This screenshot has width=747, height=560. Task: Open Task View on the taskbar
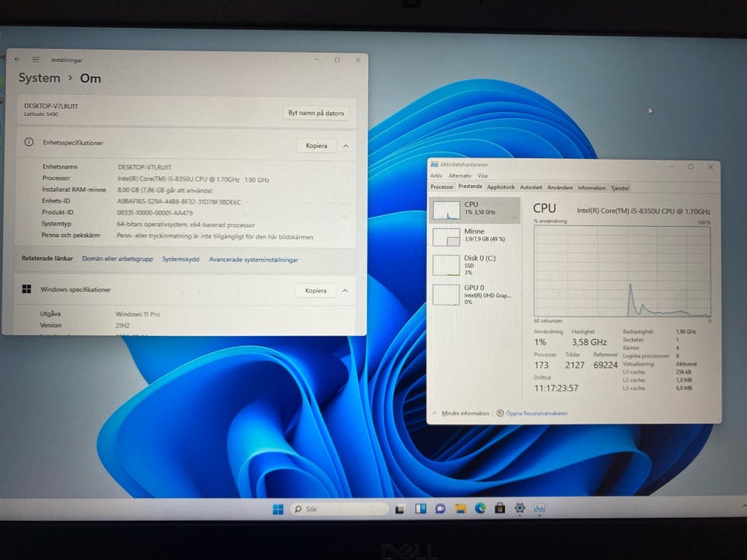tap(400, 509)
